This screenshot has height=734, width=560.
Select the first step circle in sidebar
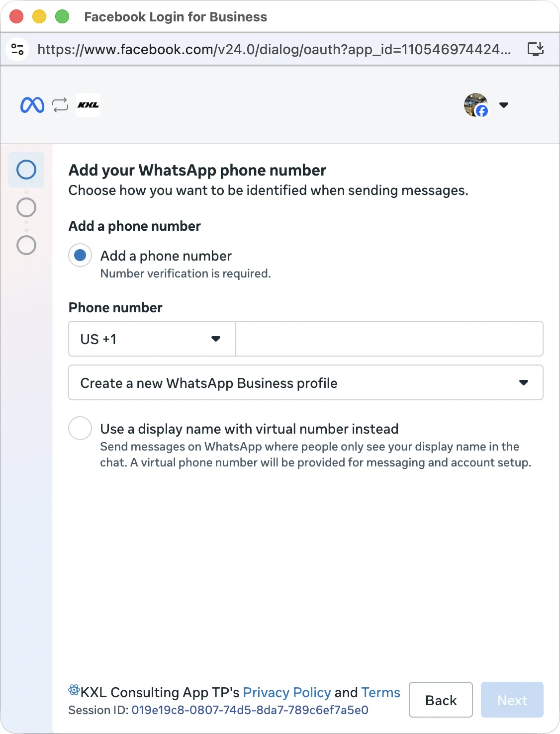26,170
